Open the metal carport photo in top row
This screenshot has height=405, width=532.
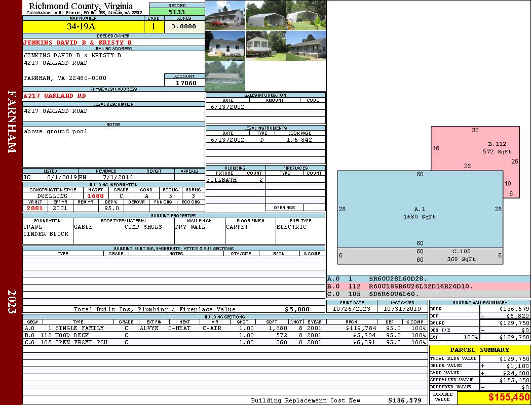[x=265, y=15]
